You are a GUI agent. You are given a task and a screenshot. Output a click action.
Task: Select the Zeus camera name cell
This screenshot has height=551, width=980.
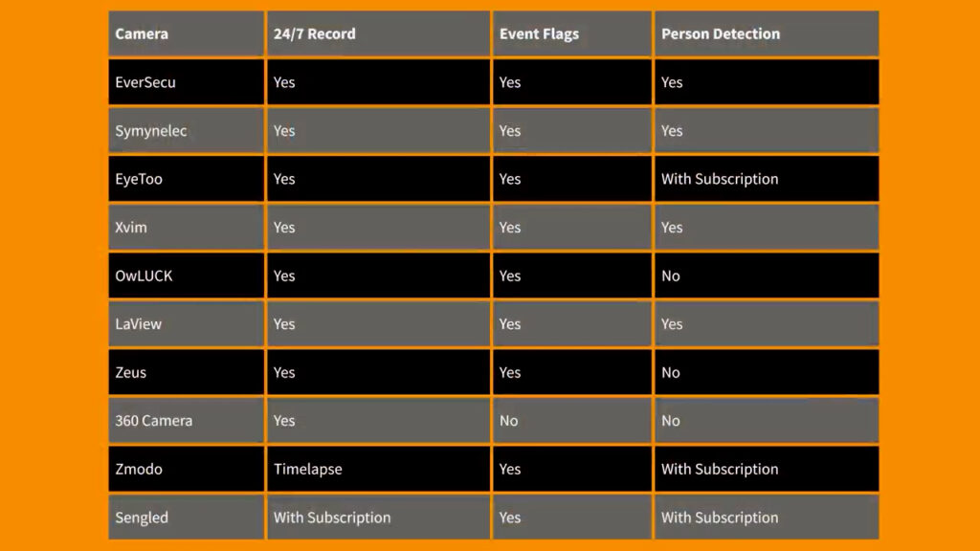131,373
